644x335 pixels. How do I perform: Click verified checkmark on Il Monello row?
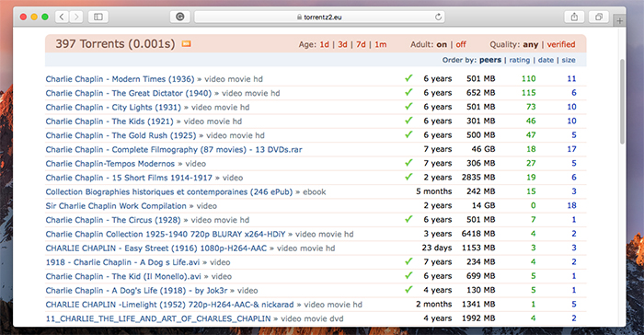point(408,275)
